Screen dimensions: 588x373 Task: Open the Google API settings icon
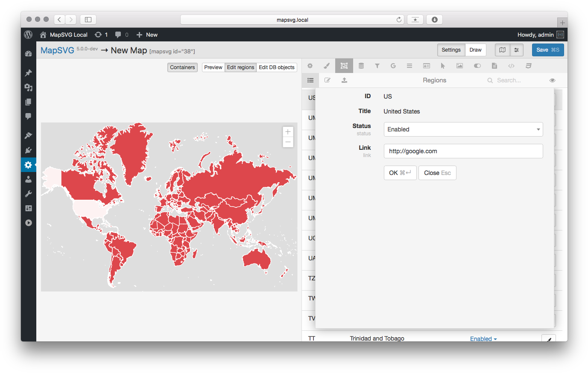click(393, 66)
